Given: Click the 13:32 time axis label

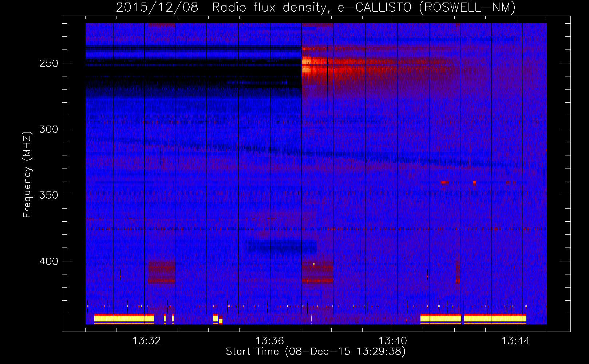Looking at the screenshot, I should coord(147,341).
